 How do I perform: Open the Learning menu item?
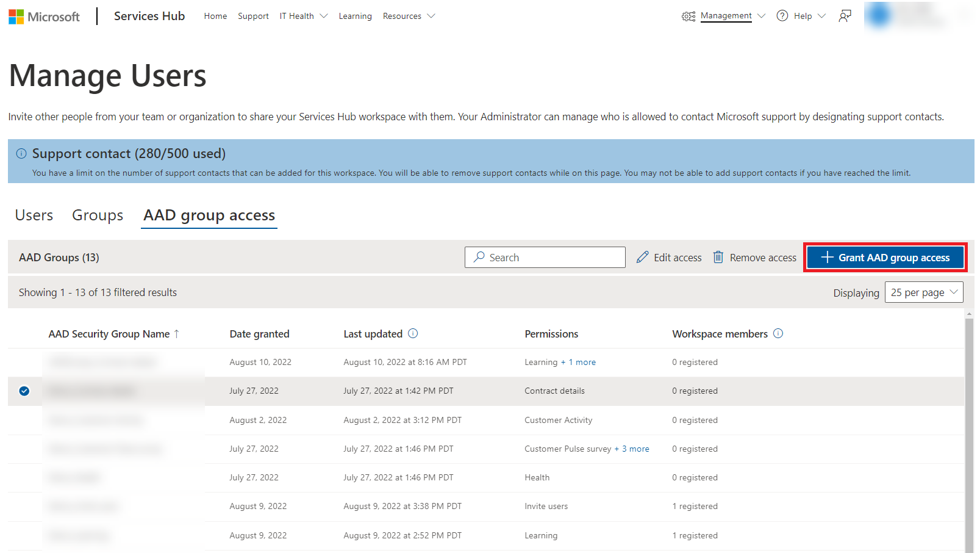coord(355,16)
